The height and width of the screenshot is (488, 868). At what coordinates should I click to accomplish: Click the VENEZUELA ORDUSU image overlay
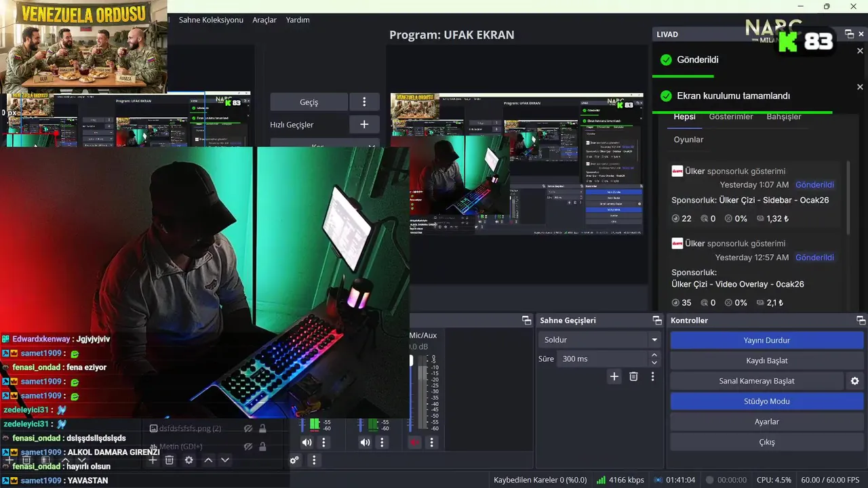(x=83, y=47)
